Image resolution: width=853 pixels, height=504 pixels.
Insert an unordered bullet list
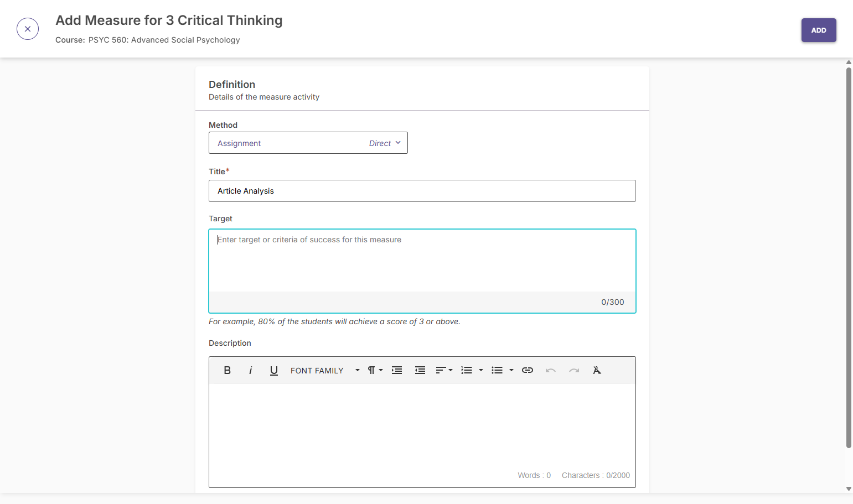click(x=497, y=370)
